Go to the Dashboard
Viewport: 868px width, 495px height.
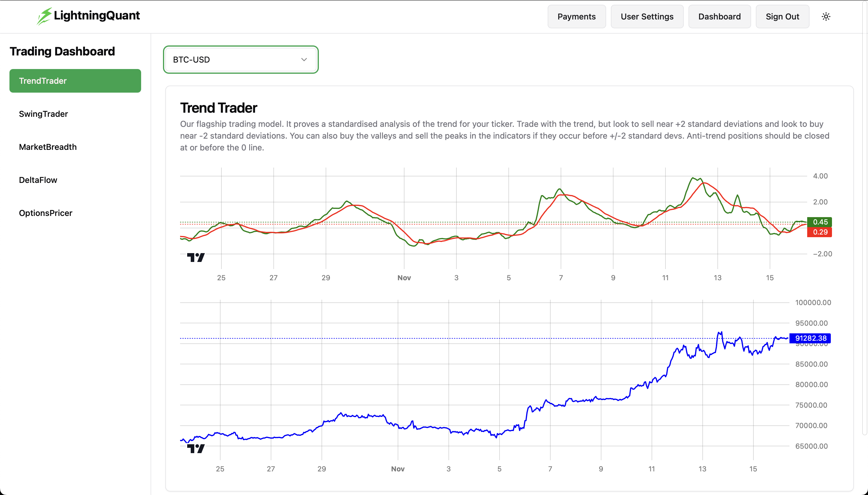pos(719,17)
